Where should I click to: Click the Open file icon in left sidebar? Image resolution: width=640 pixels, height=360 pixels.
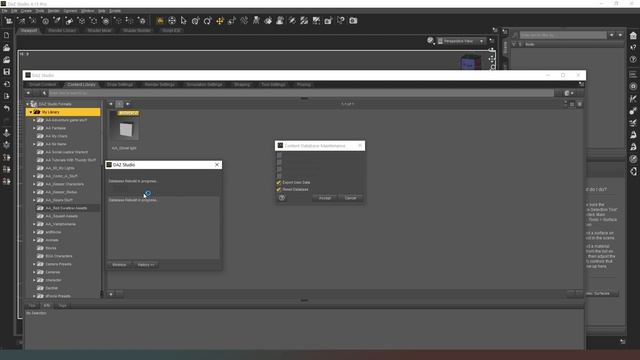(x=7, y=48)
